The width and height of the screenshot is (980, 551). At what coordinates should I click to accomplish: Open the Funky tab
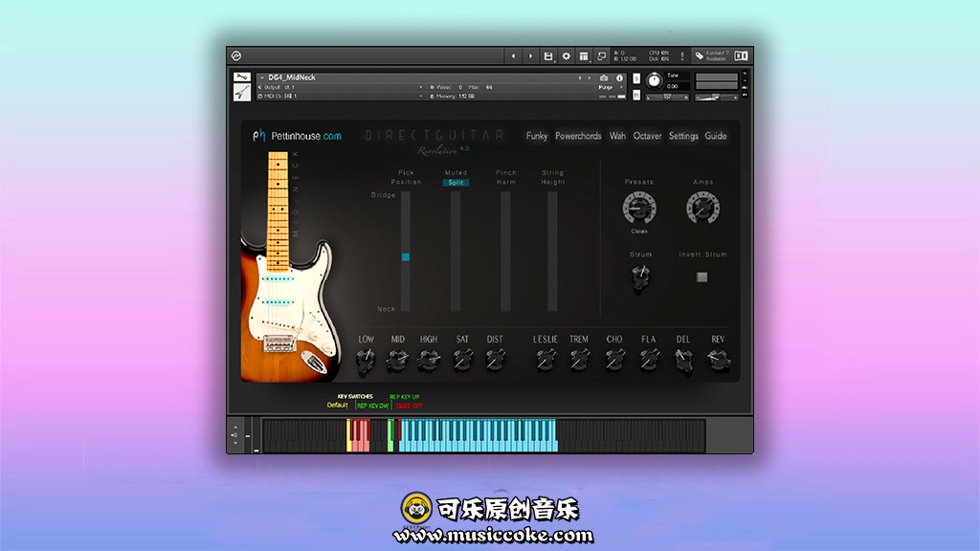pos(537,136)
